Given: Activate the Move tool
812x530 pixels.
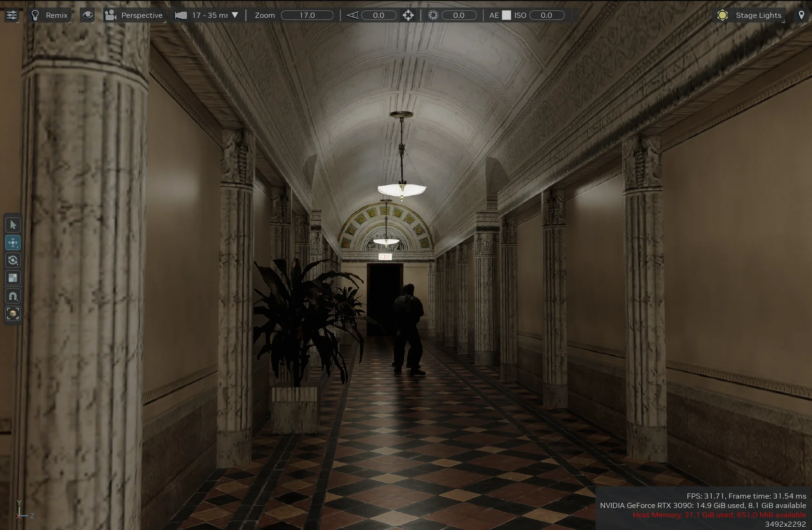Looking at the screenshot, I should point(13,243).
